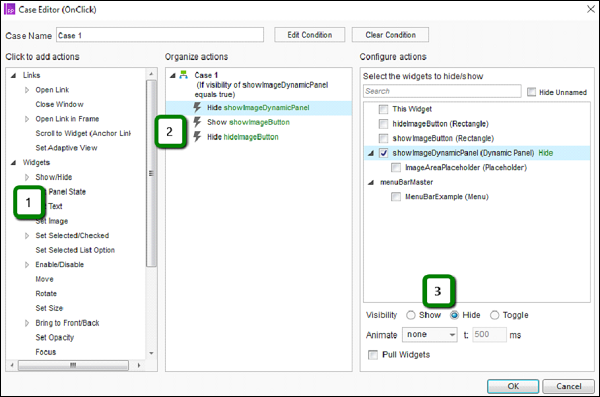Screen dimensions: 600x397
Task: Click lightning icon beside Hide hideImageButton
Action: [x=197, y=137]
